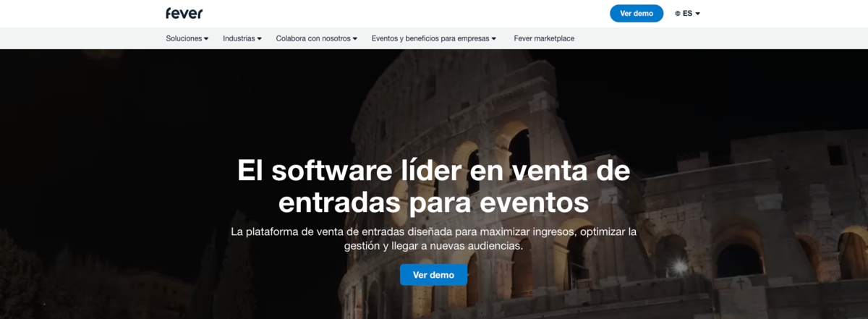The width and height of the screenshot is (868, 319).
Task: Click the caret arrow beside Soluciones
Action: click(206, 38)
